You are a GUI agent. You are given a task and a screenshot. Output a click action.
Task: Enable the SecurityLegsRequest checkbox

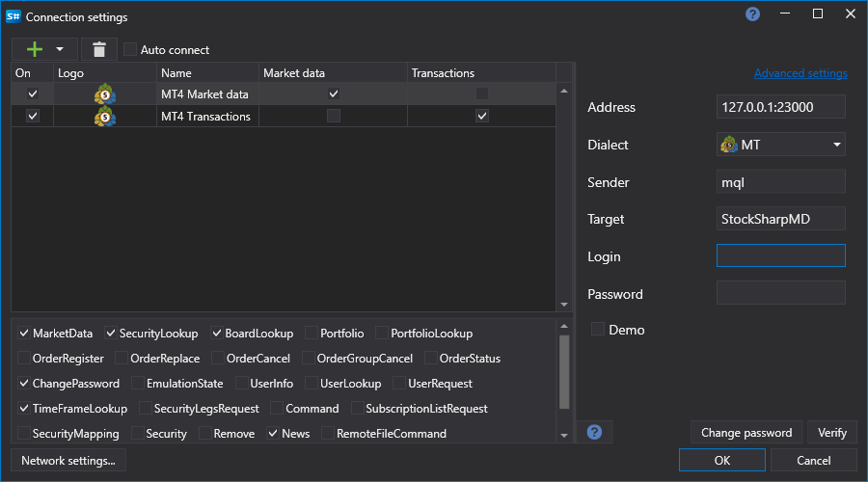(x=145, y=409)
